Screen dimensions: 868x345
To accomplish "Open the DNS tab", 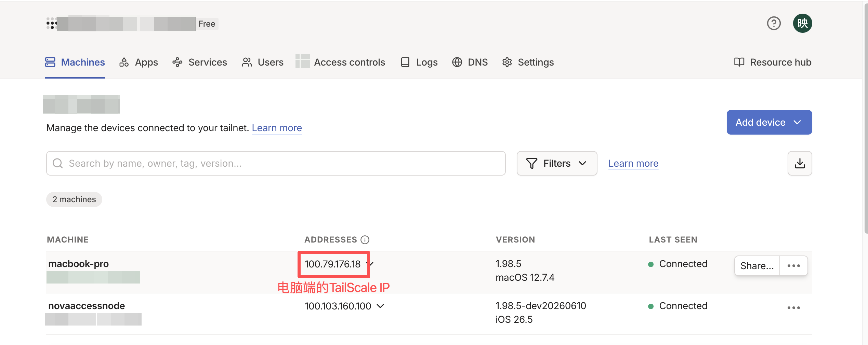I will click(x=470, y=62).
